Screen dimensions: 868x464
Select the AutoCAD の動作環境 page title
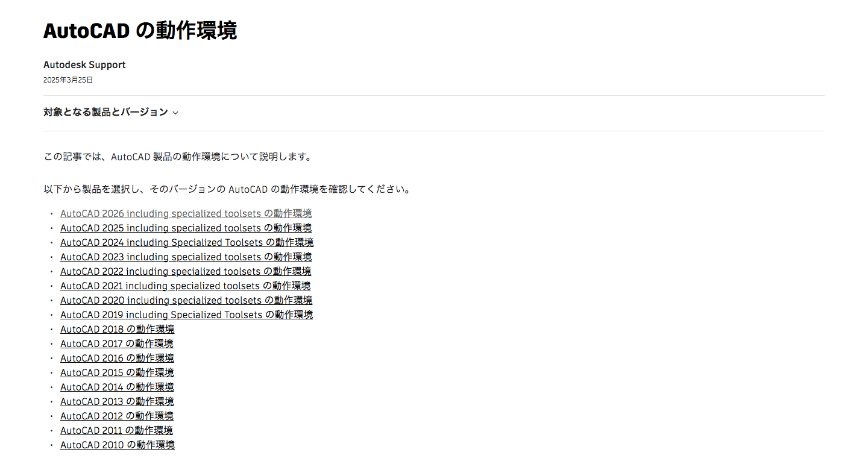tap(140, 30)
